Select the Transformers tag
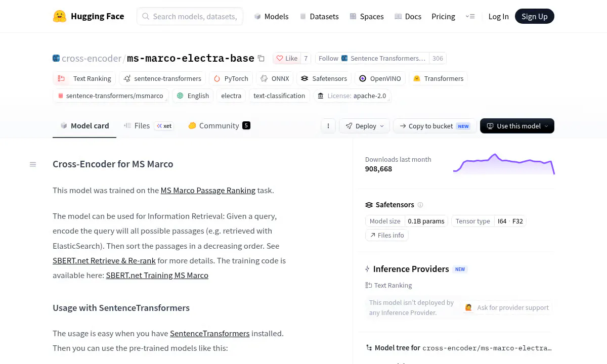Screen dimensions: 607x364 coord(438,78)
